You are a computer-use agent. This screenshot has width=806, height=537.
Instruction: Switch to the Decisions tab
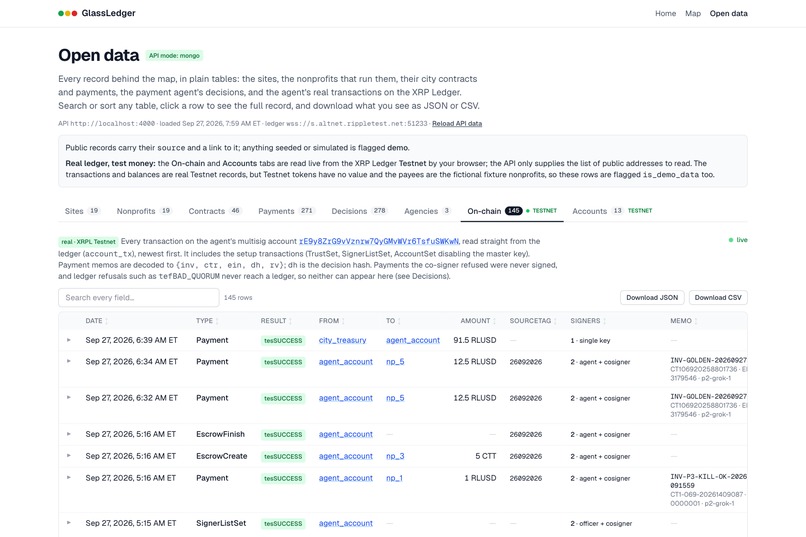359,211
